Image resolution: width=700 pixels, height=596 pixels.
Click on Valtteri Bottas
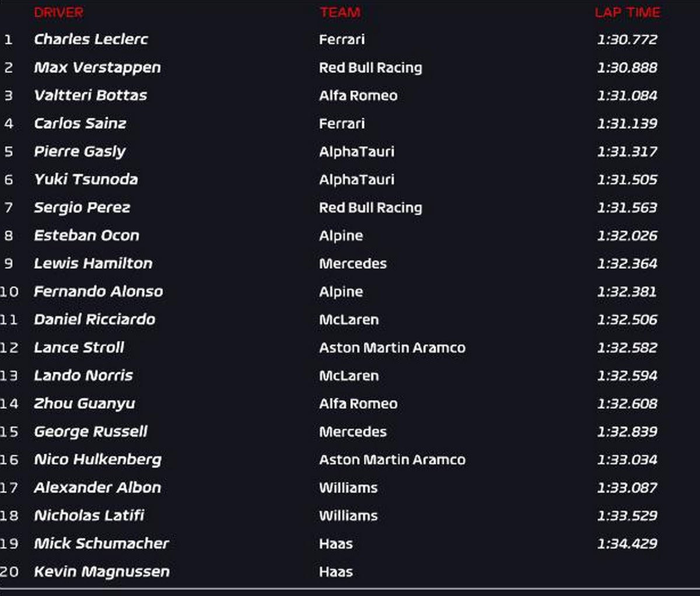[90, 96]
